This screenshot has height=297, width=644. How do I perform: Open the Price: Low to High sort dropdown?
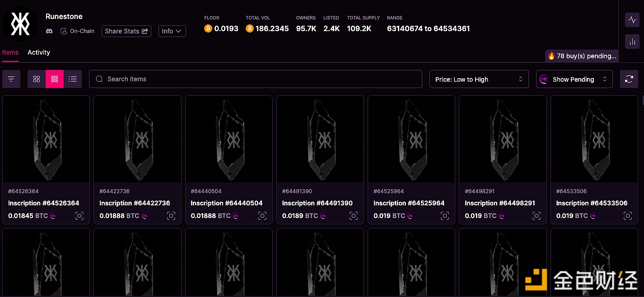(x=479, y=79)
